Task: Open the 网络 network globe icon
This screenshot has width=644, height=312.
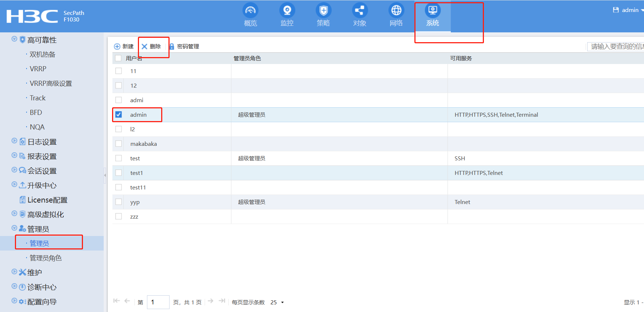Action: [x=396, y=10]
